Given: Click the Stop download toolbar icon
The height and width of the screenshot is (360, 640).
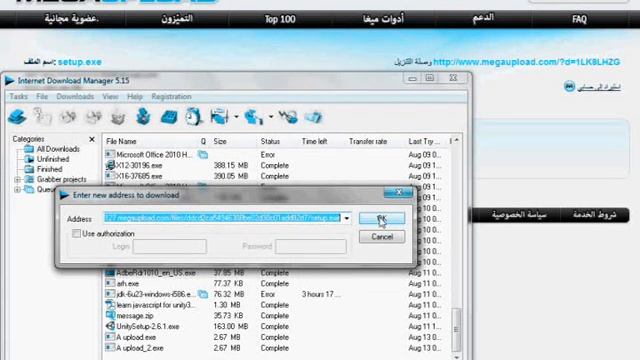Looking at the screenshot, I should 68,117.
